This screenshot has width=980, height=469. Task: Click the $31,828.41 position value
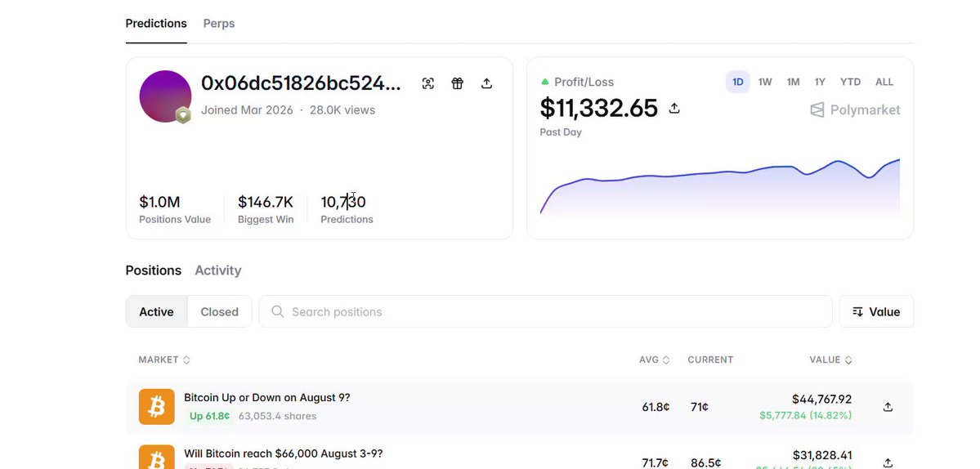(822, 455)
